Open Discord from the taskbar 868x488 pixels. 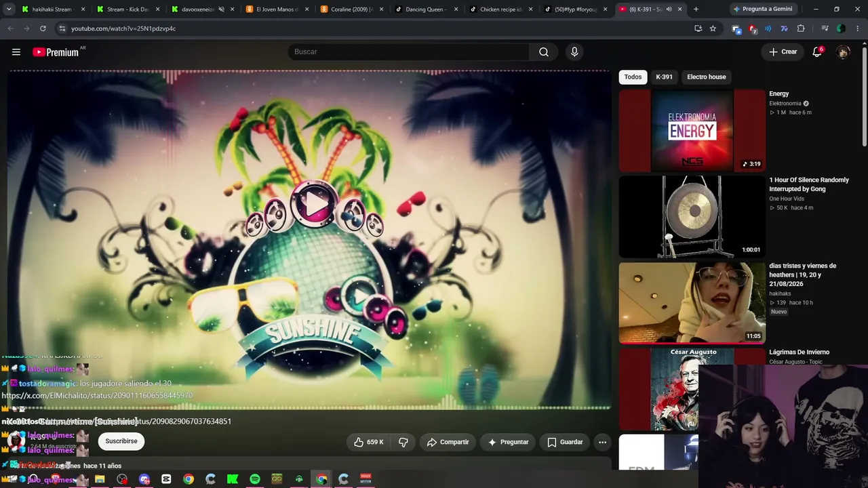click(x=144, y=479)
